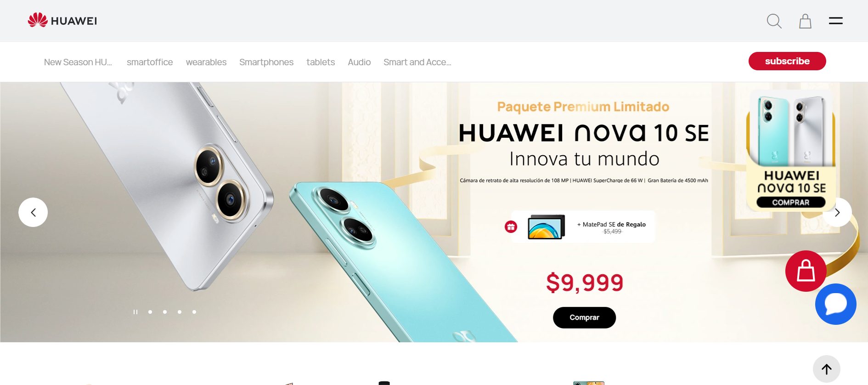Go to previous banner slide
This screenshot has width=868, height=385.
(33, 212)
